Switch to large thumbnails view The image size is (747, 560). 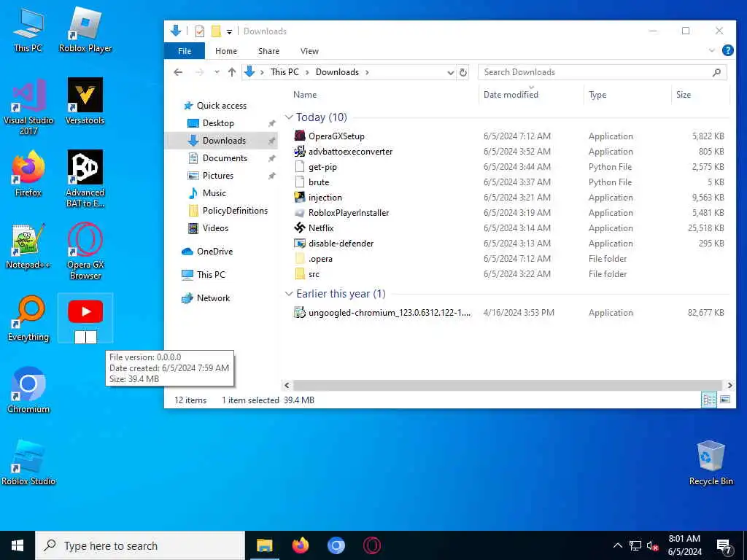(x=724, y=400)
